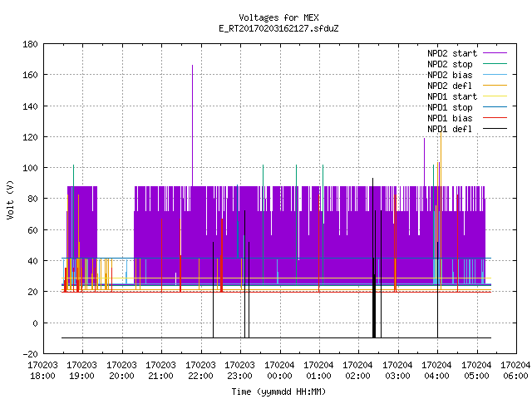
Task: Click the 180 tick on the voltage axis
Action: (x=30, y=44)
